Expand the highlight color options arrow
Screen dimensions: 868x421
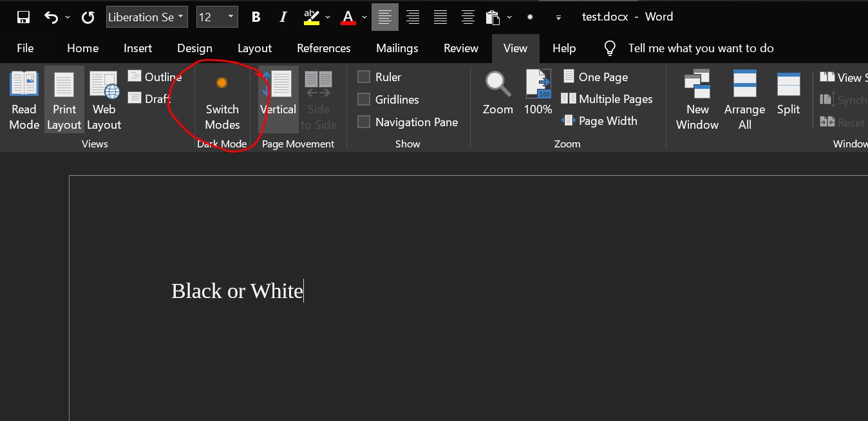(328, 17)
